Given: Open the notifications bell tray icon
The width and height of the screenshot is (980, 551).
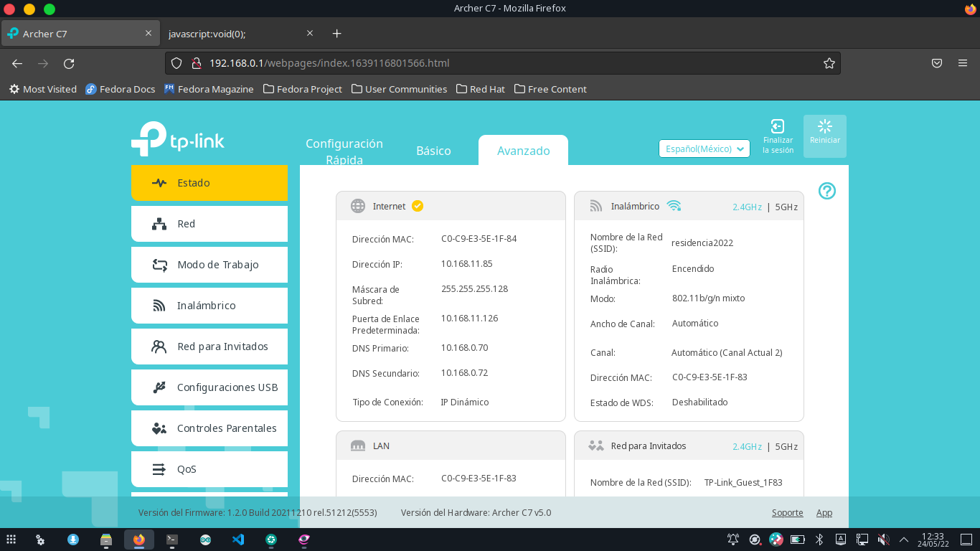Looking at the screenshot, I should pos(733,539).
